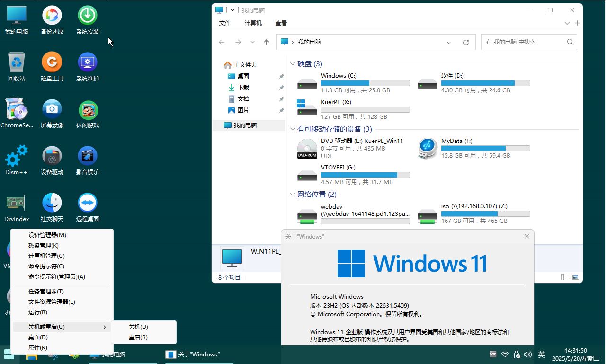Select the DVD 驱动器 (E:) KuerPE_Win11 item
This screenshot has width=606, height=364.
click(353, 148)
